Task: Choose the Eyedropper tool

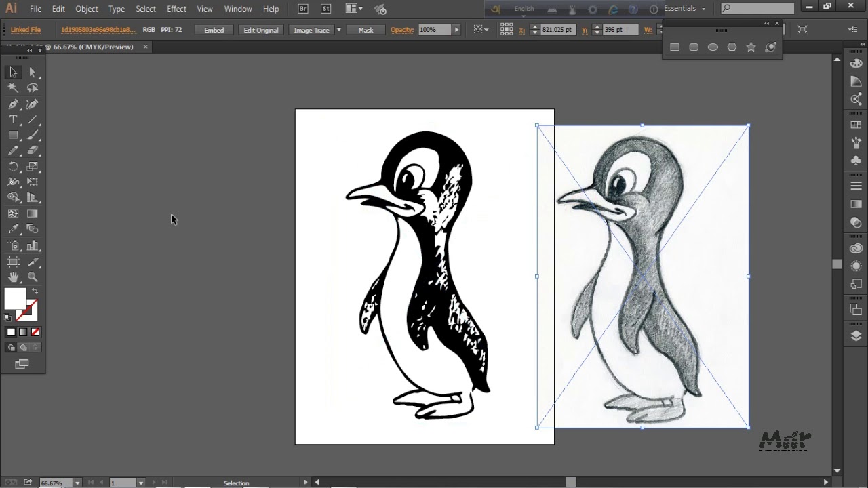Action: 13,229
